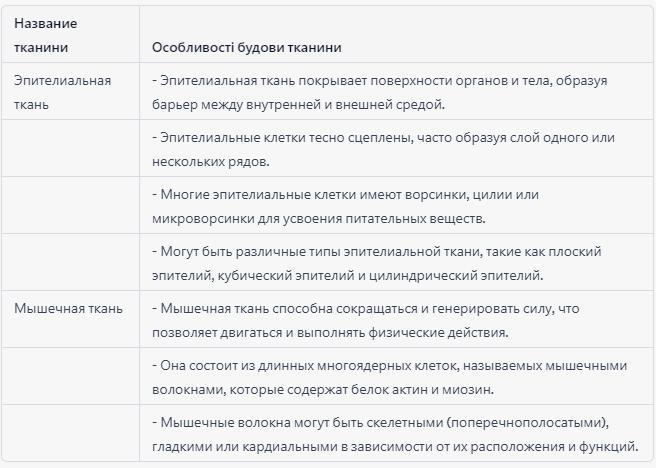The height and width of the screenshot is (468, 656).
Task: Click the phrase 'барьер между внутренней и внешней средой'
Action: coord(298,104)
